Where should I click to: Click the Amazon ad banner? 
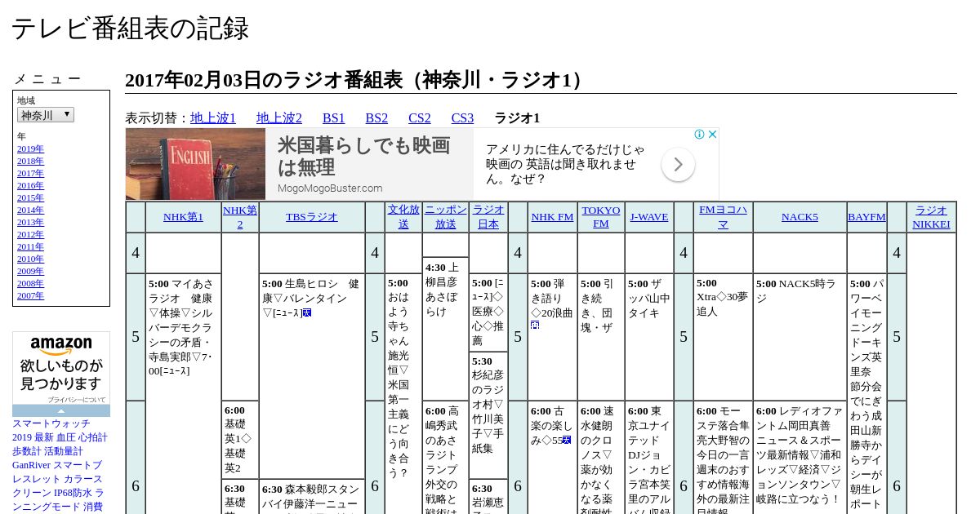coord(61,374)
